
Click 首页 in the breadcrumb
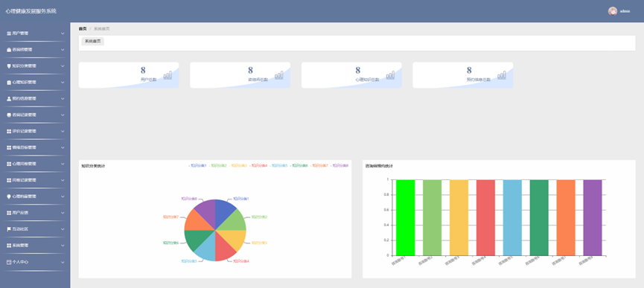pyautogui.click(x=83, y=29)
